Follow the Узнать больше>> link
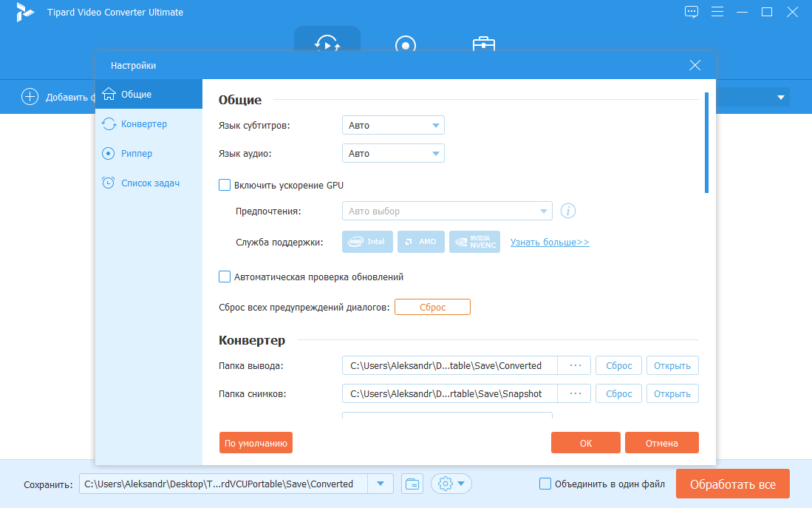812x508 pixels. (550, 242)
